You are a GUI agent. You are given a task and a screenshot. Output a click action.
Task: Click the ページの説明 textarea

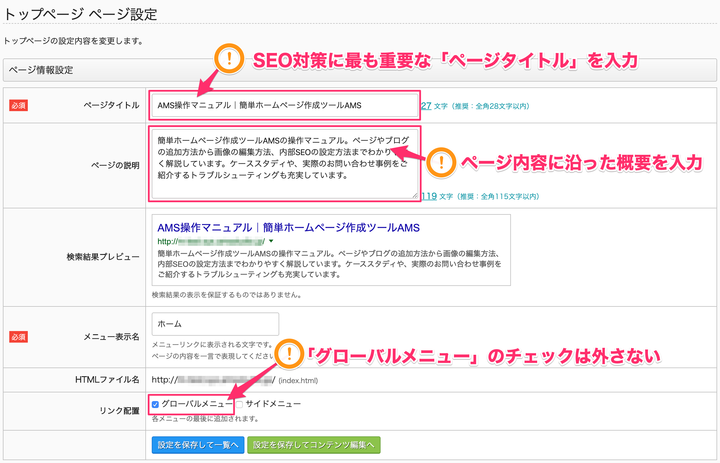(285, 164)
